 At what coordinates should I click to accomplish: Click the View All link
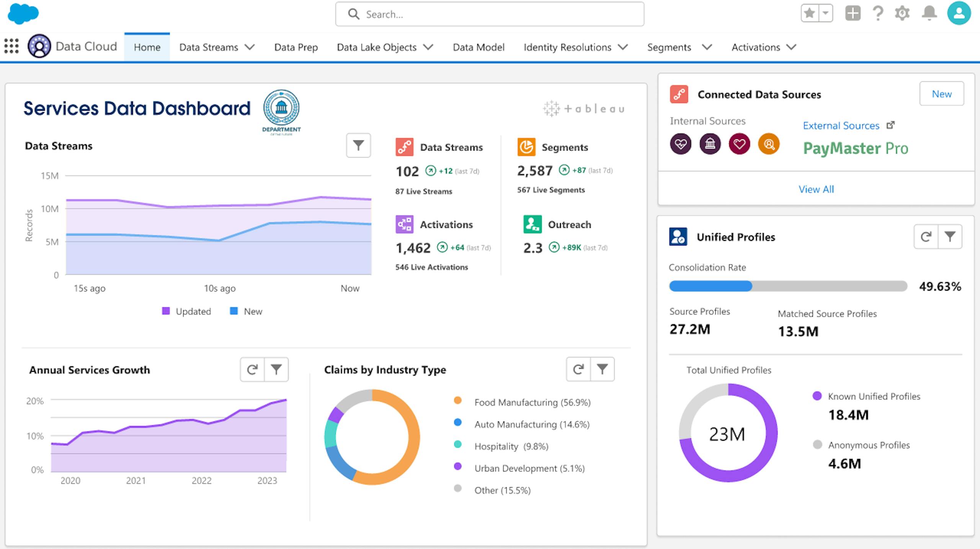tap(816, 189)
